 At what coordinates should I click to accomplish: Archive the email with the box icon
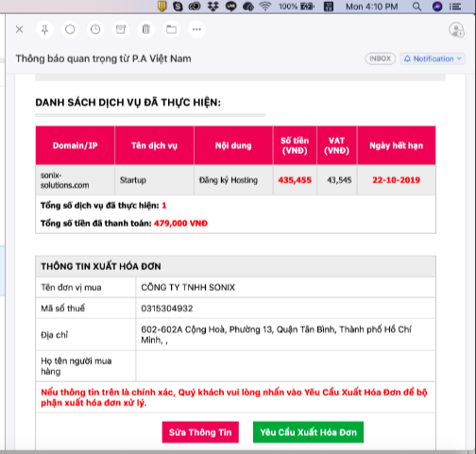pyautogui.click(x=121, y=29)
